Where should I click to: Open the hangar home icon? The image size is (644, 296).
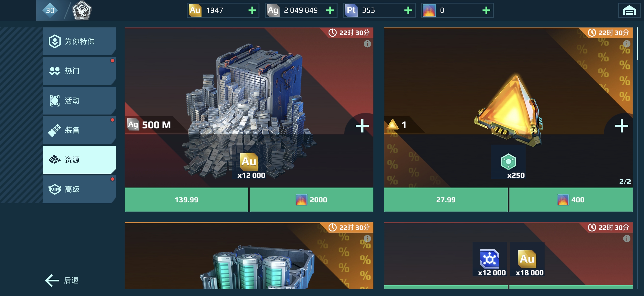click(629, 10)
